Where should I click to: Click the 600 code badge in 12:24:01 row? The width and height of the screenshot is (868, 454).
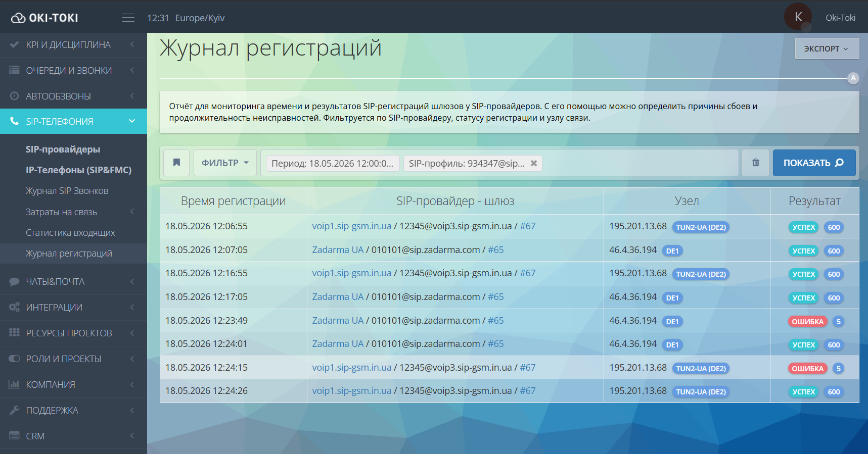point(834,345)
